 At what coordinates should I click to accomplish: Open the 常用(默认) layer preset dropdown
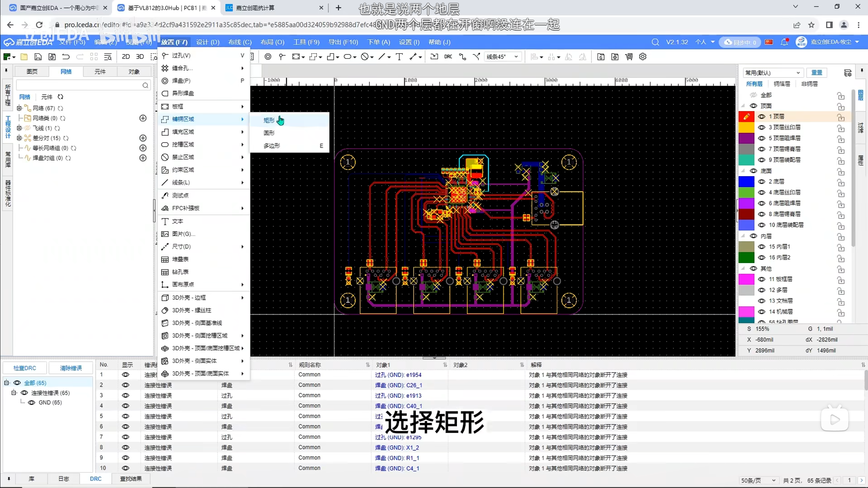[x=773, y=73]
